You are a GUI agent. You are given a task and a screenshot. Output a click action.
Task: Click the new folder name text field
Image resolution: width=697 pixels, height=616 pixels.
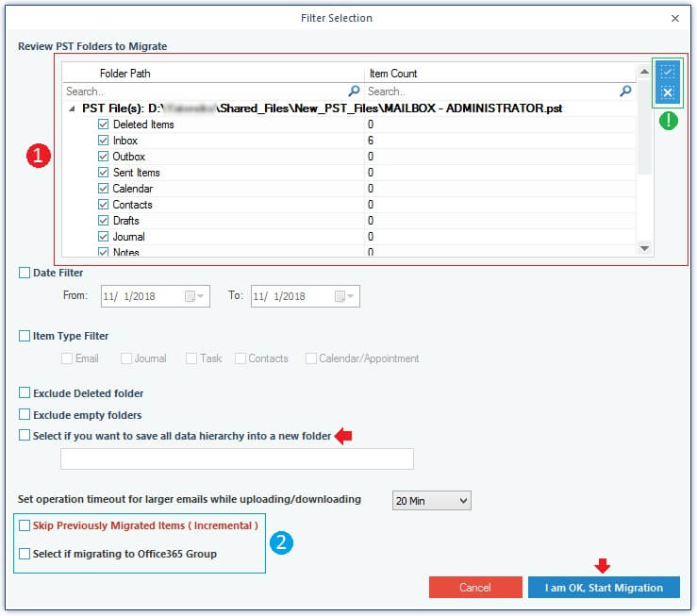tap(237, 458)
